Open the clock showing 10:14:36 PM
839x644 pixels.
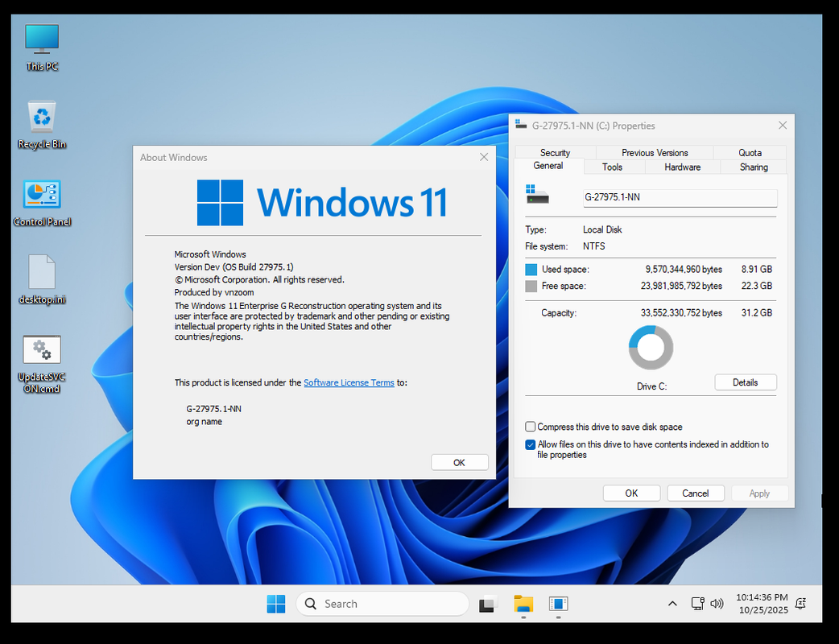pos(762,604)
